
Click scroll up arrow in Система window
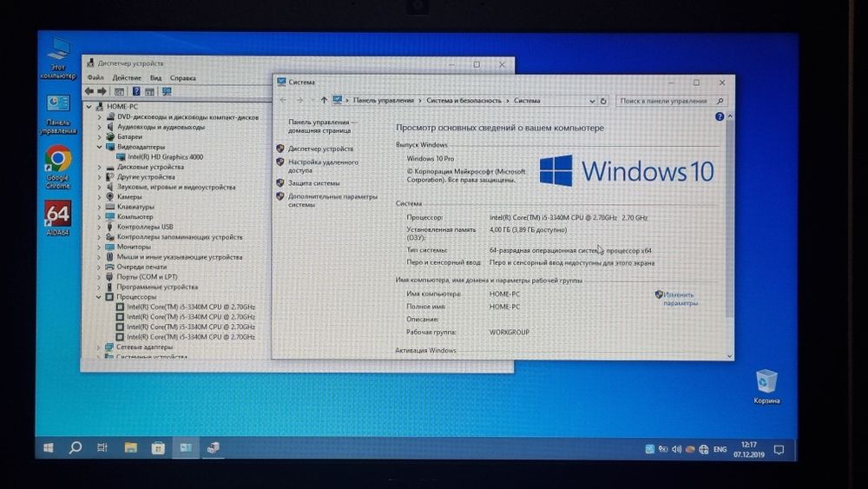(x=730, y=116)
